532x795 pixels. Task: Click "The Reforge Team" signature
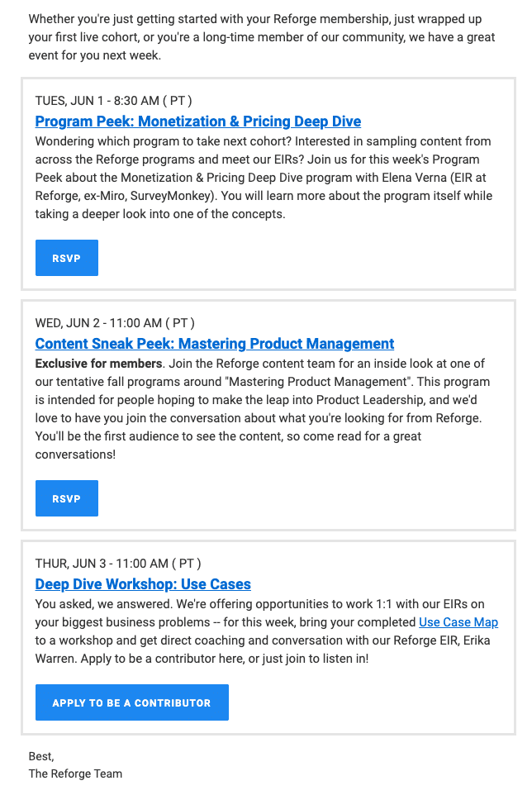click(75, 774)
